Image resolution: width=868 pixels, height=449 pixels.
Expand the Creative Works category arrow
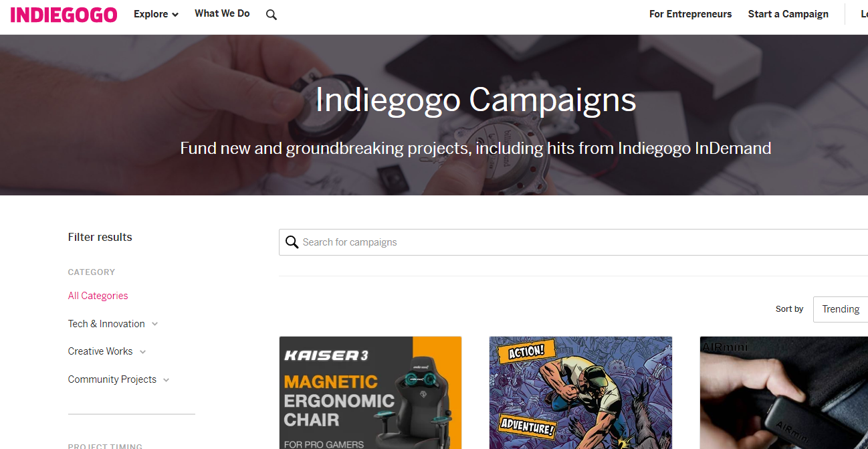[x=142, y=351]
